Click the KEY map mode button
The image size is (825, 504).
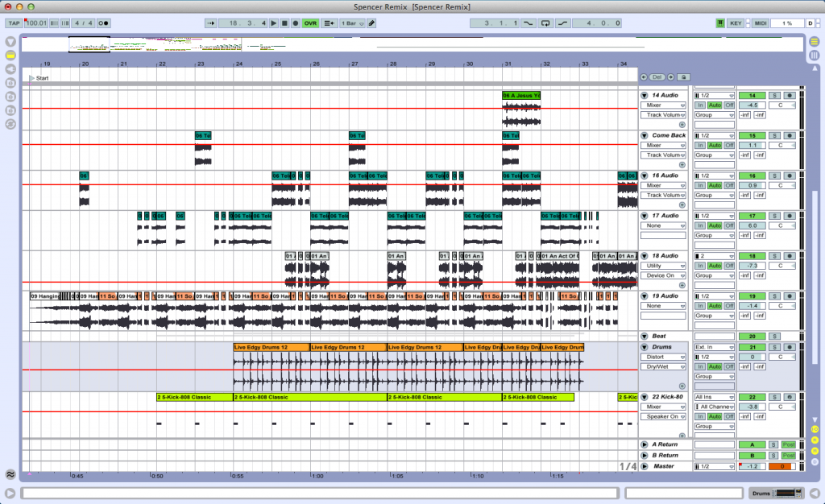(x=736, y=23)
